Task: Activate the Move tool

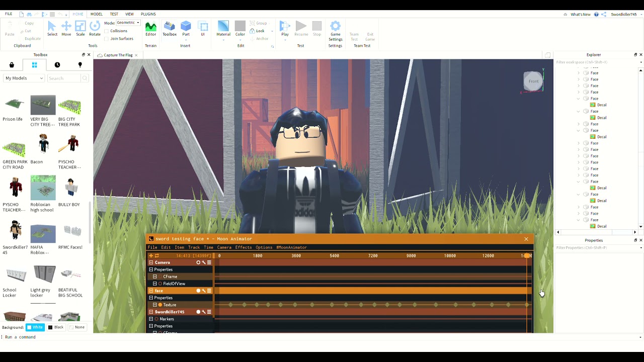Action: click(66, 29)
